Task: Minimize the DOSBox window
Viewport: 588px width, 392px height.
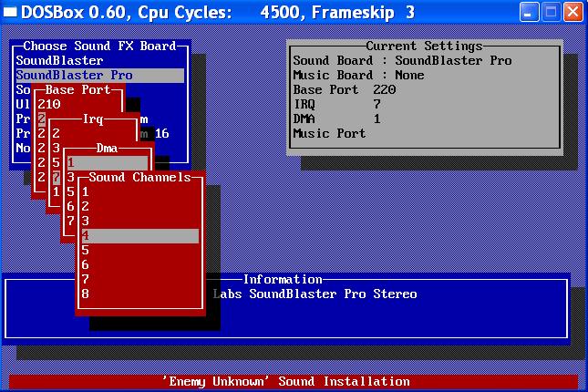Action: click(529, 12)
